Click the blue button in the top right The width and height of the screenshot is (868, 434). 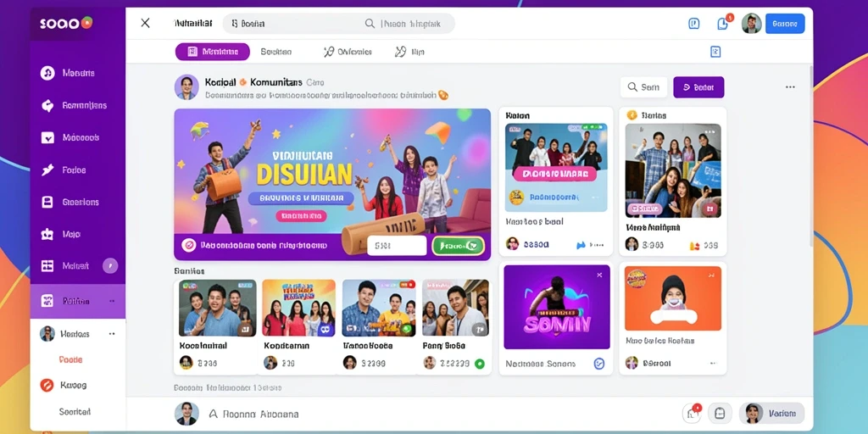pyautogui.click(x=785, y=24)
